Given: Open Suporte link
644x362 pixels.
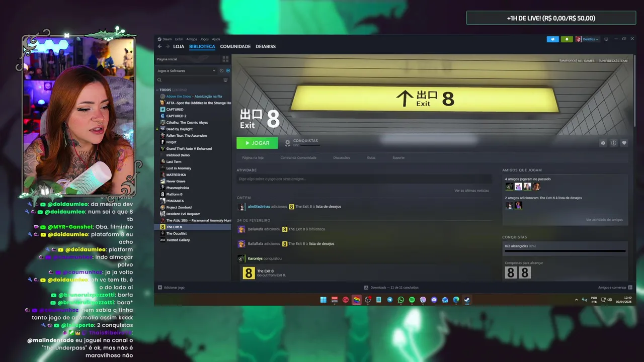Looking at the screenshot, I should pos(398,158).
